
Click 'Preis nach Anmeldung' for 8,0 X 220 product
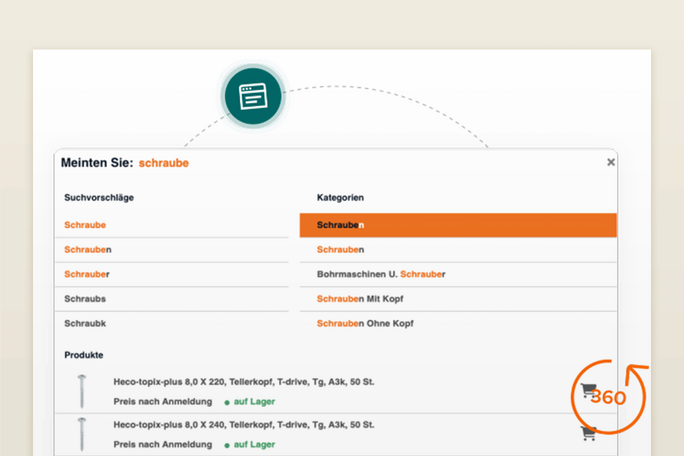pyautogui.click(x=163, y=401)
